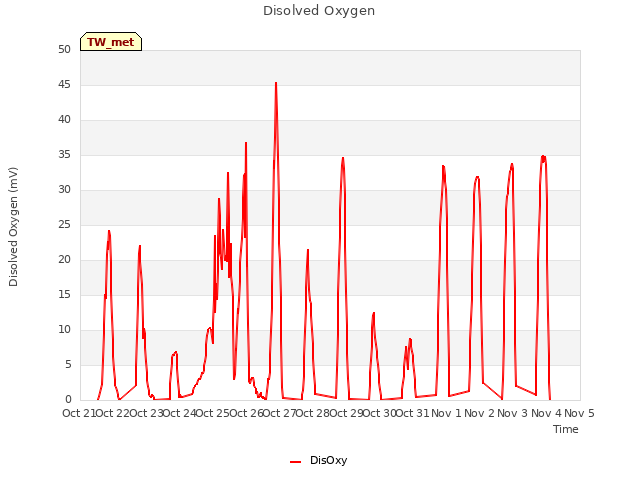Click the 'Nov 4' x-axis tick label
Image resolution: width=640 pixels, height=480 pixels.
tap(546, 413)
